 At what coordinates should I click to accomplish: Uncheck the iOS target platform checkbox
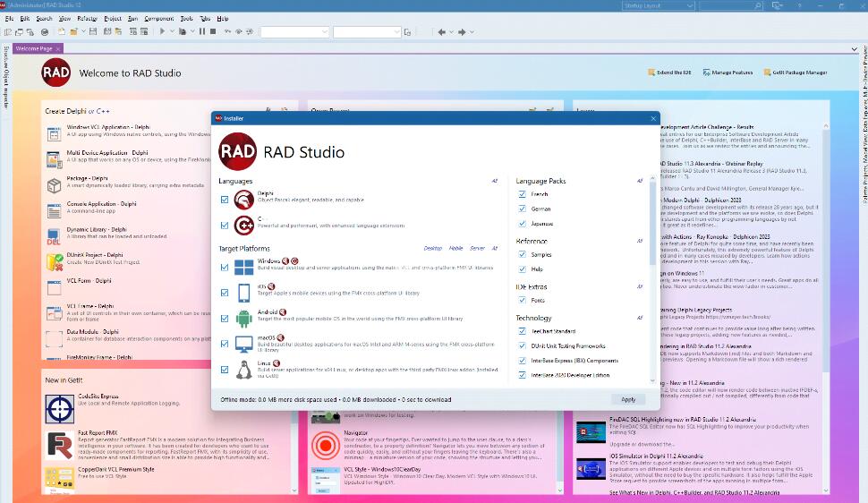click(225, 293)
